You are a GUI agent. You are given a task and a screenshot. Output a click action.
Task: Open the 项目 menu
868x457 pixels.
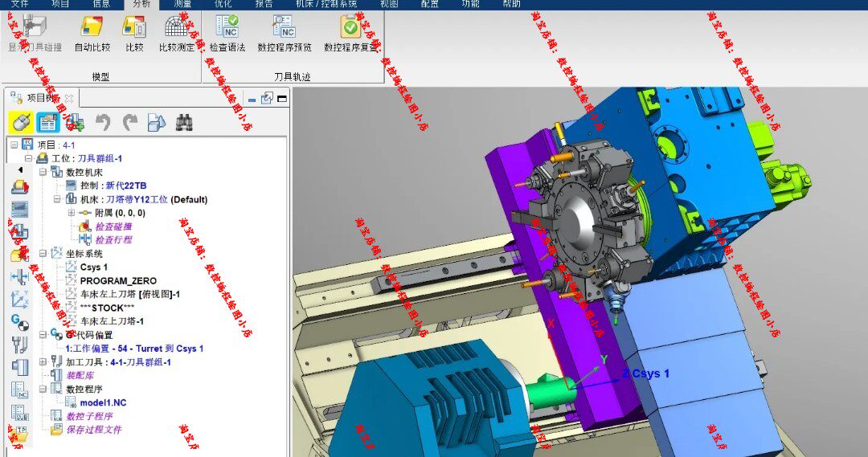point(60,4)
